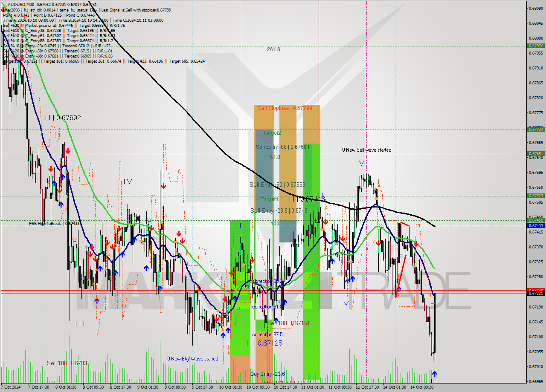Click the AUDUSD,M30 symbol title
This screenshot has width=546, height=392.
pyautogui.click(x=22, y=4)
